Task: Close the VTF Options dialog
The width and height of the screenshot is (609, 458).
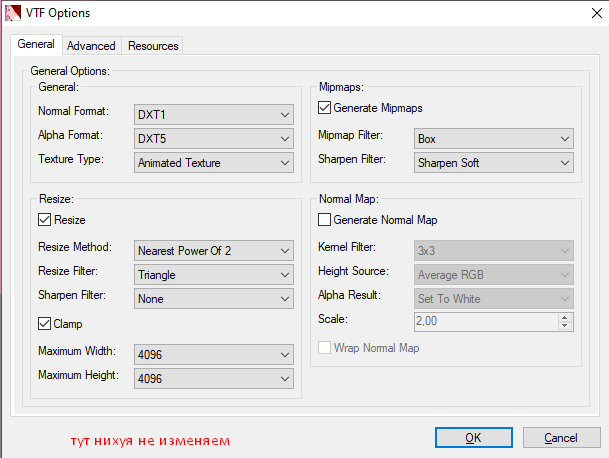Action: 585,13
